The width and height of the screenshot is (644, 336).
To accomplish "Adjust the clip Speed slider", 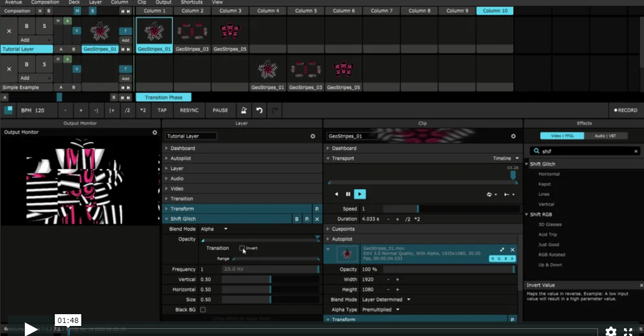I will point(418,209).
